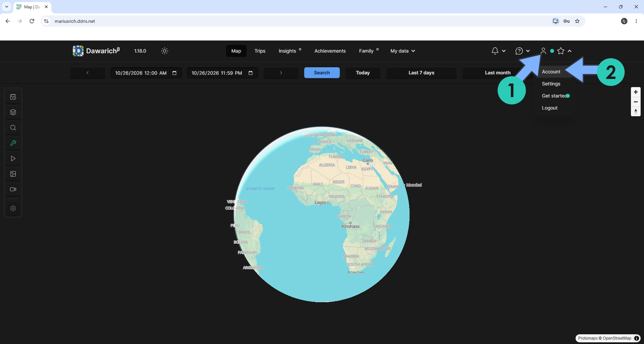Image resolution: width=644 pixels, height=344 pixels.
Task: Open map settings gear in sidebar
Action: [13, 208]
